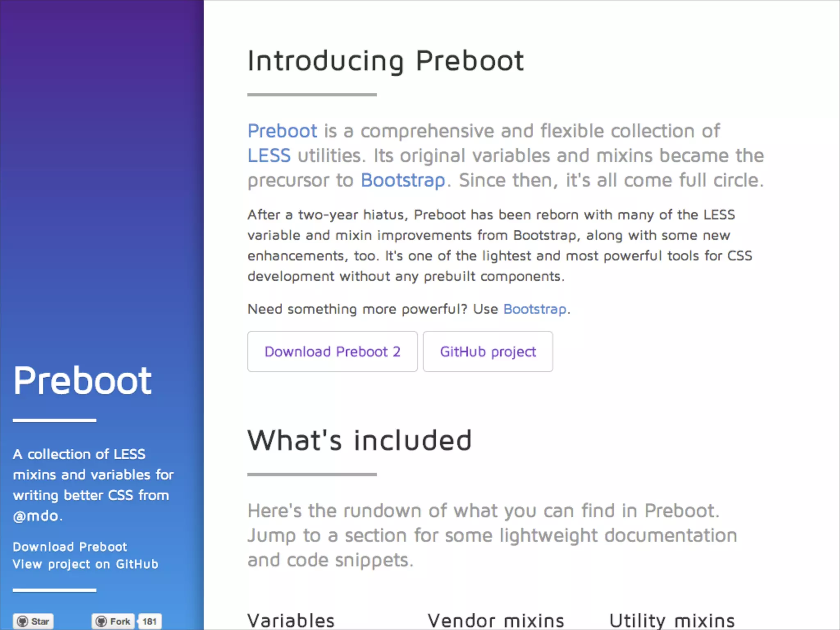
Task: Click the Download Preboot 2 button
Action: [332, 352]
